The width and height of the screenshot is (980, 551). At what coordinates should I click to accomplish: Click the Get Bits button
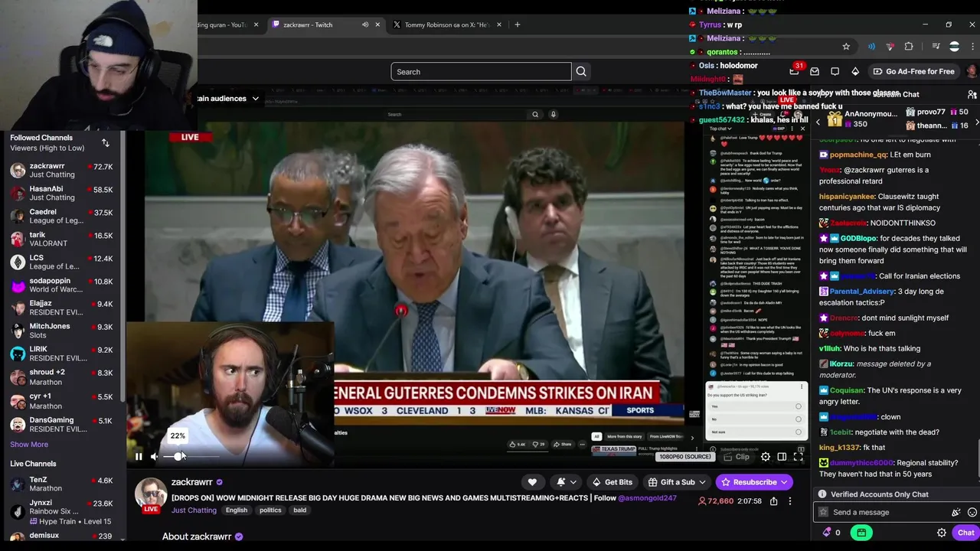pyautogui.click(x=612, y=482)
